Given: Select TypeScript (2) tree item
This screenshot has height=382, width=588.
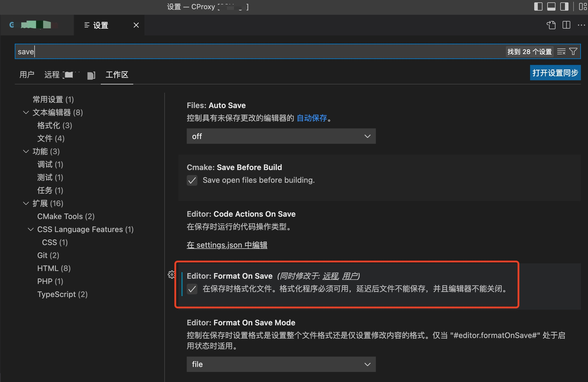Looking at the screenshot, I should pyautogui.click(x=62, y=294).
